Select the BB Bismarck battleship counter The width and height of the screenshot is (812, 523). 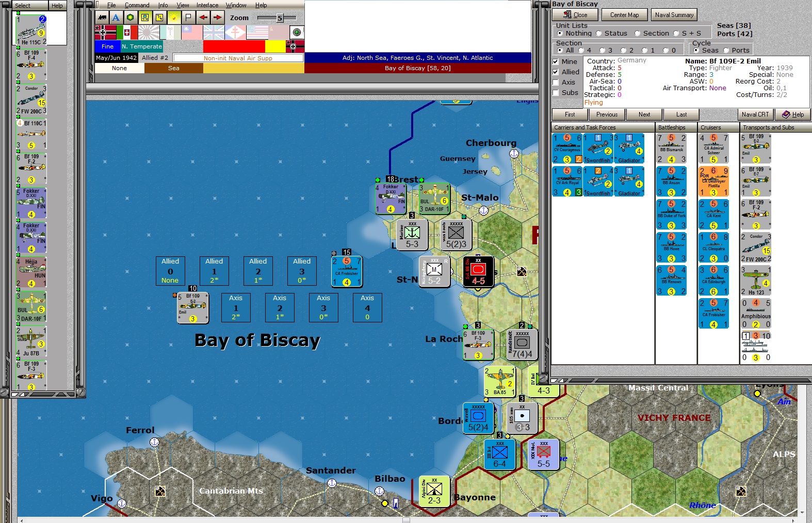coord(671,149)
